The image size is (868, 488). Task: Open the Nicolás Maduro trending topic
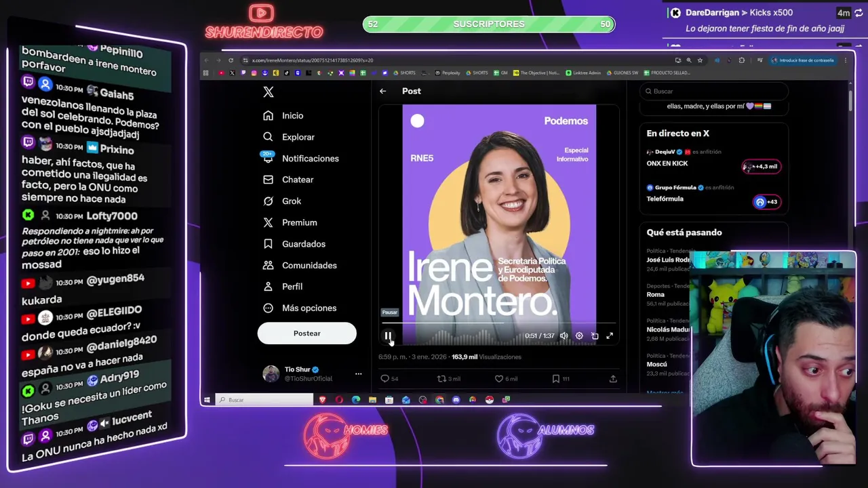[x=669, y=329]
